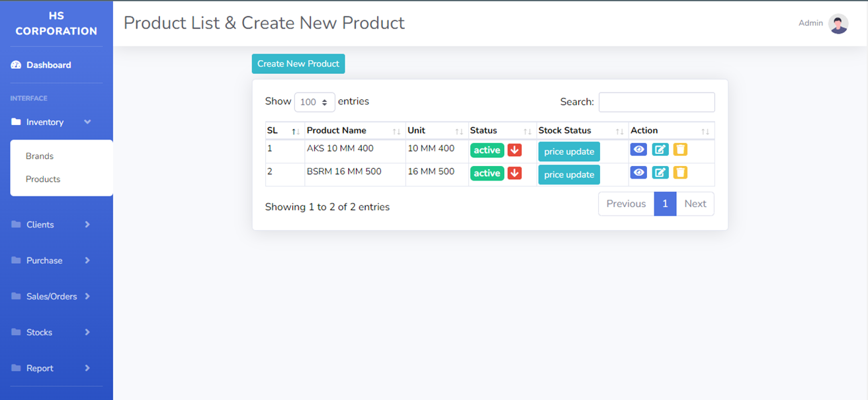Edit AKS 10 MM 400 product
868x400 pixels.
pos(660,149)
